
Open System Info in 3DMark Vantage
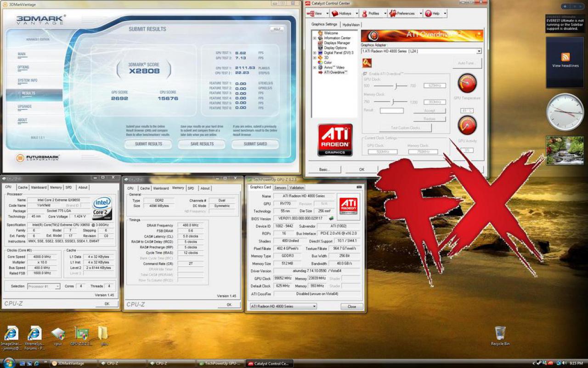point(28,80)
